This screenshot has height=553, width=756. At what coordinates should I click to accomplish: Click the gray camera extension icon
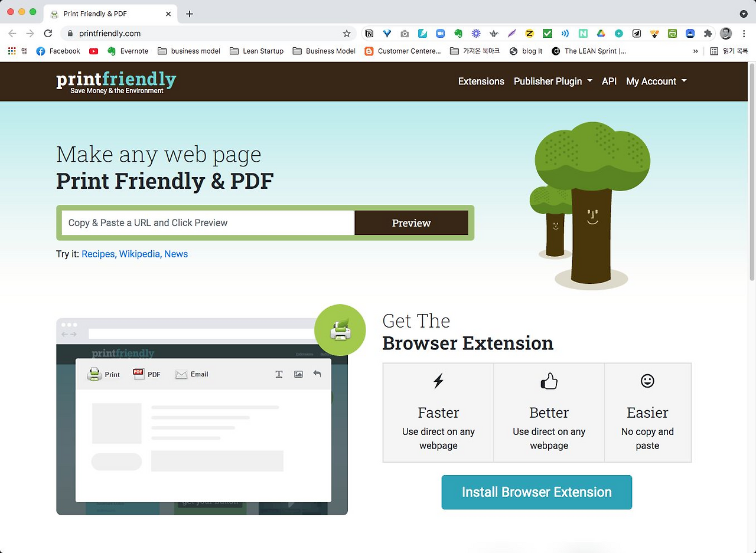tap(405, 34)
